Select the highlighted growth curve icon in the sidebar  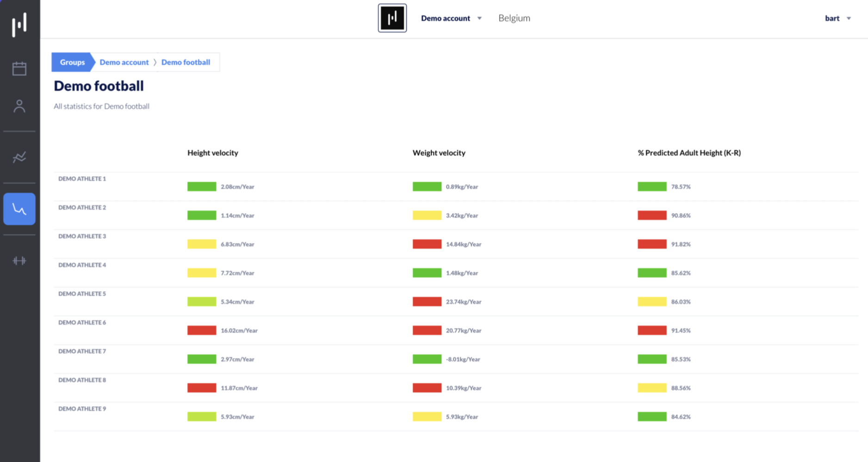[x=19, y=209]
